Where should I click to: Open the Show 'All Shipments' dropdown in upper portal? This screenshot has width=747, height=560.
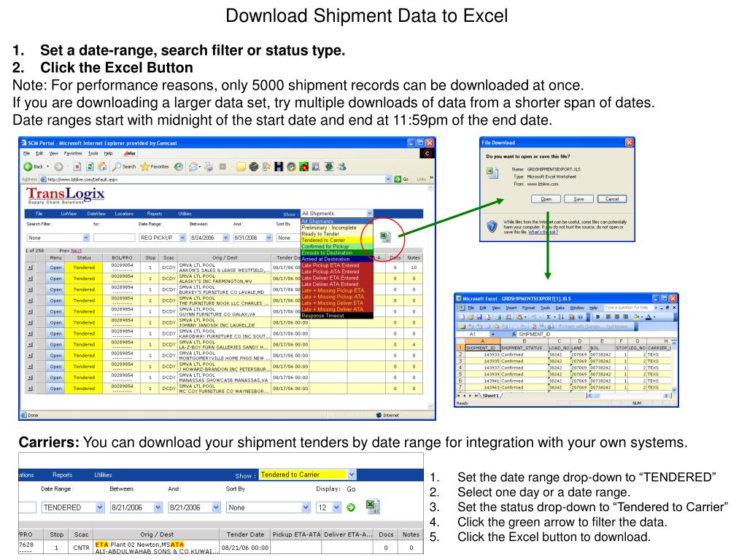coord(370,214)
